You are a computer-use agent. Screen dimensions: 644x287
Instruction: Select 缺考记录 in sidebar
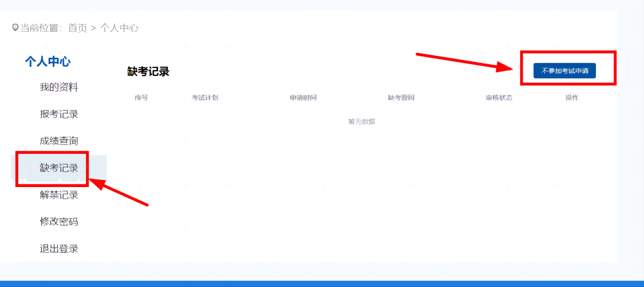[x=59, y=168]
